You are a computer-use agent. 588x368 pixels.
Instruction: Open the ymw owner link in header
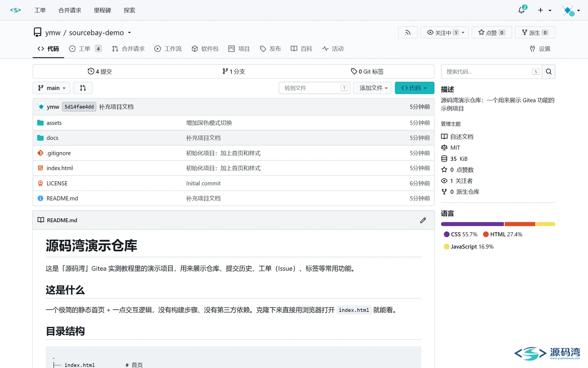(x=53, y=33)
